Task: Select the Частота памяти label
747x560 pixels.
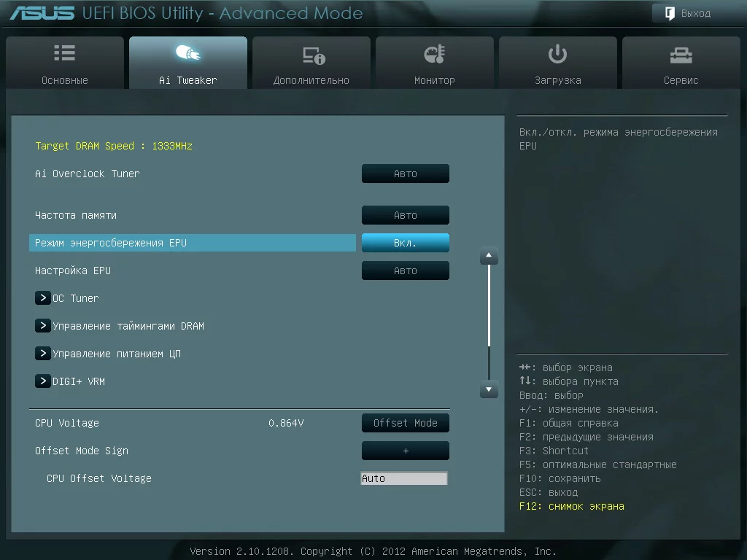Action: pyautogui.click(x=76, y=215)
